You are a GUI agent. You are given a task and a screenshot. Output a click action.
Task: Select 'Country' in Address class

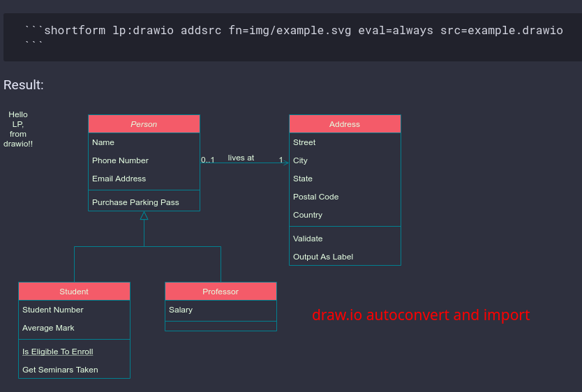(308, 215)
